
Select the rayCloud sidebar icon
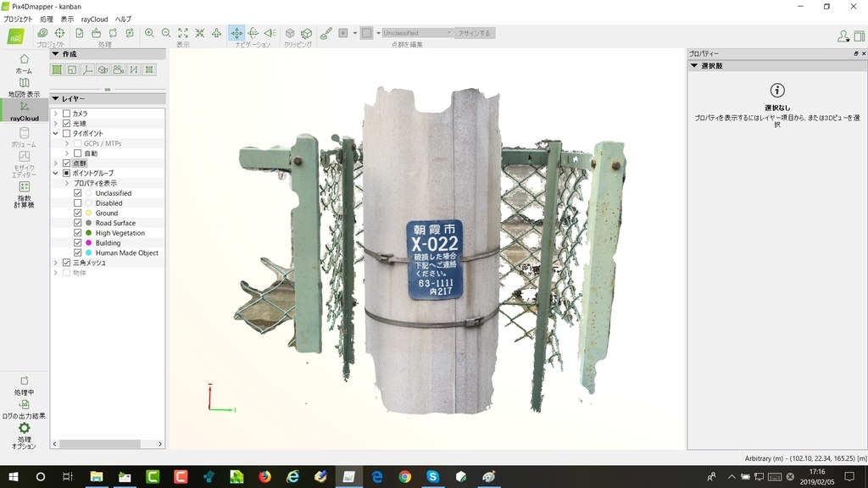(x=24, y=111)
